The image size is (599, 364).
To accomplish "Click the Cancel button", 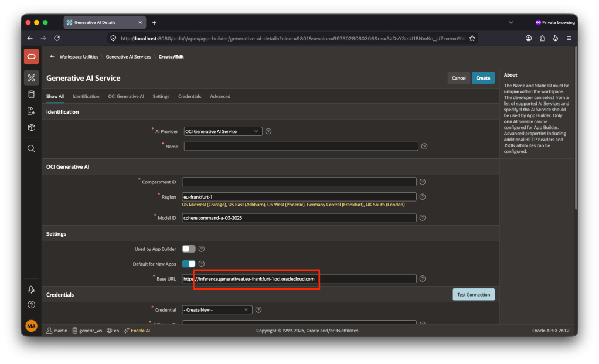I will (459, 78).
